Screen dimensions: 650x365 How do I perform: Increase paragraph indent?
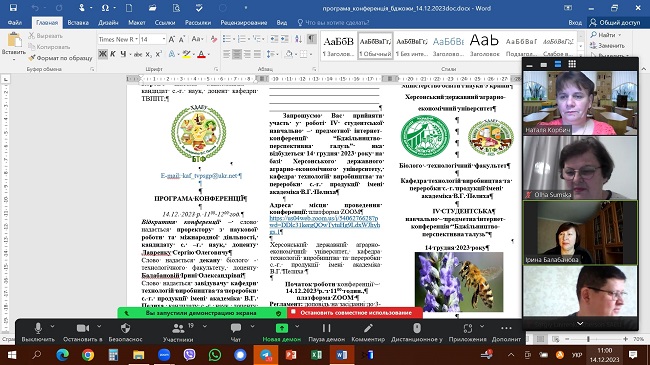click(284, 39)
